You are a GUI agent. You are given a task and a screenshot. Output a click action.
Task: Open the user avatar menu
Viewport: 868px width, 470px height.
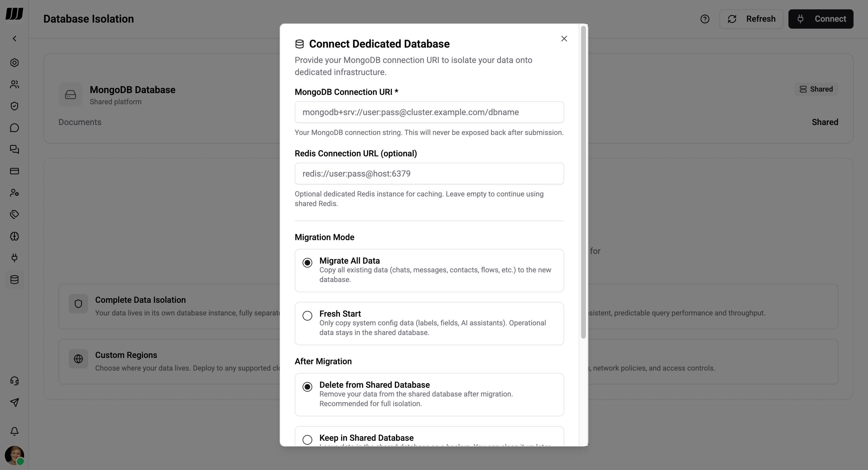tap(14, 456)
